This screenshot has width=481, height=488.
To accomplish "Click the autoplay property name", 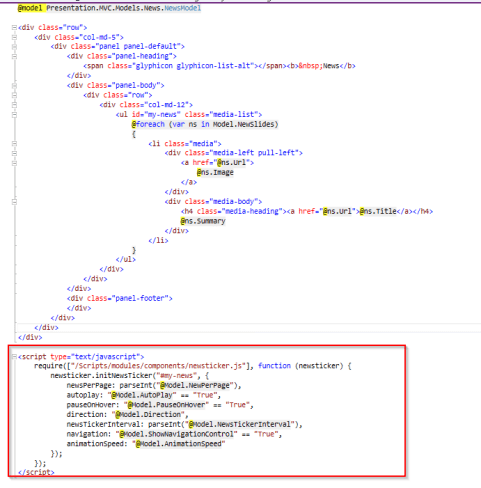I will (x=83, y=395).
